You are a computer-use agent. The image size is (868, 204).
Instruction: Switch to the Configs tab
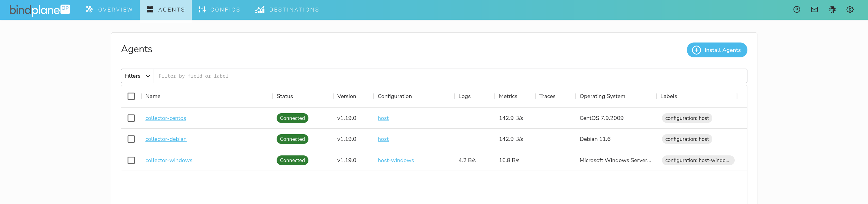click(x=219, y=10)
